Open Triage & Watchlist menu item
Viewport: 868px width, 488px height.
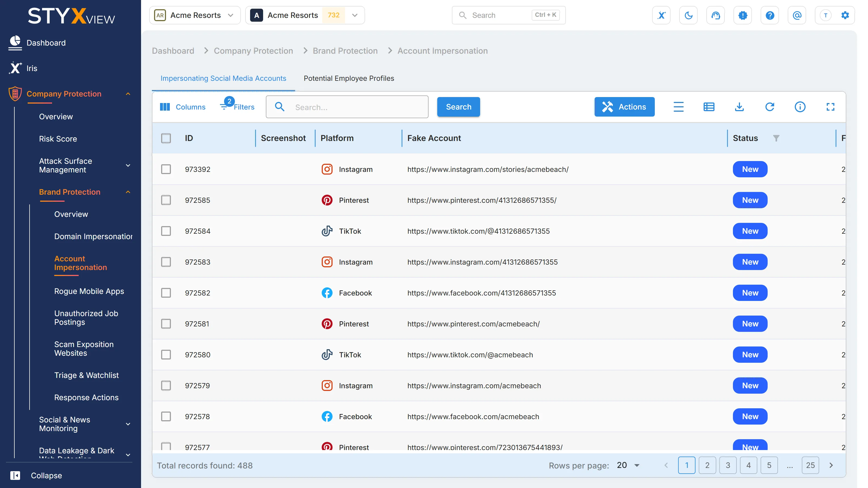pyautogui.click(x=86, y=375)
